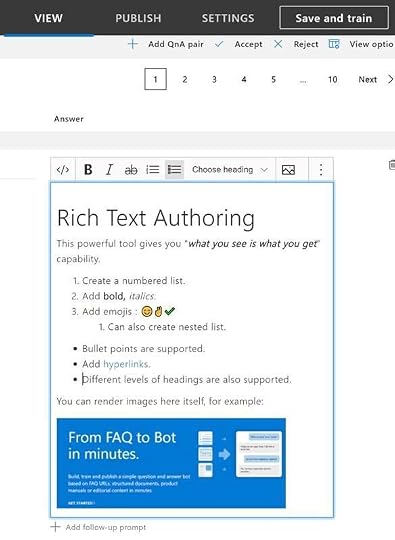Add a new QnA pair
Viewport: 395px width, 540px height.
[x=166, y=44]
